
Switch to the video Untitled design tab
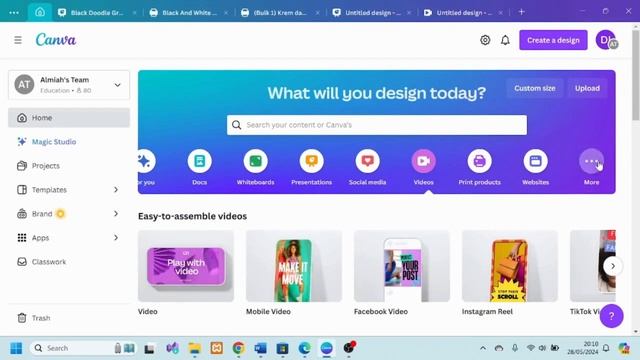click(x=463, y=13)
